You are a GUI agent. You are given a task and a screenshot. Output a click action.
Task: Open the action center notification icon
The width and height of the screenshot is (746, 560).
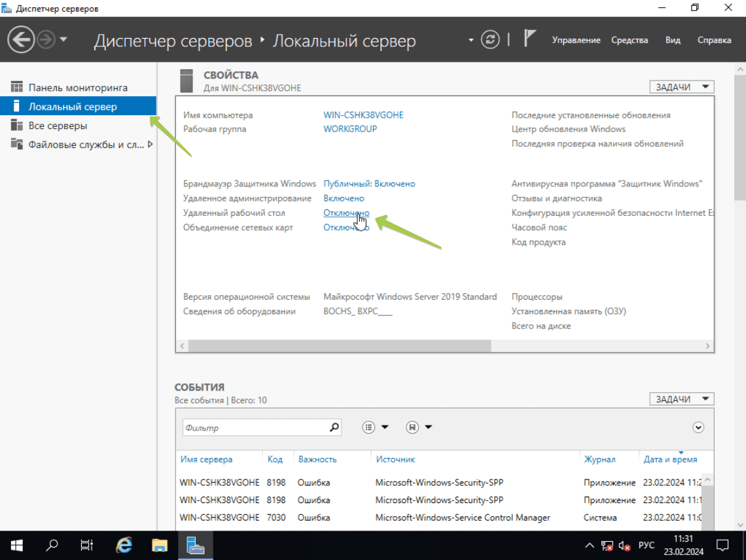coord(722,545)
